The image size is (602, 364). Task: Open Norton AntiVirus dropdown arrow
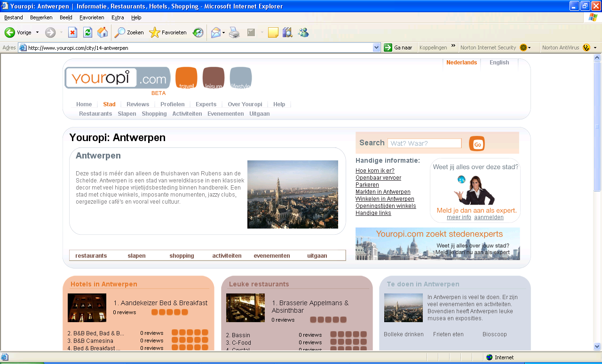pos(595,47)
